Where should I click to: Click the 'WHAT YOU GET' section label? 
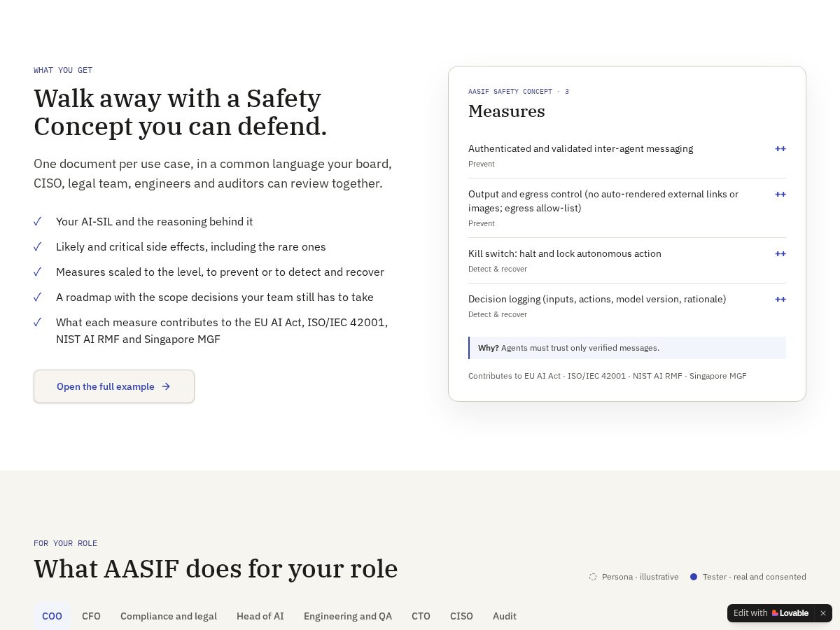tap(63, 70)
